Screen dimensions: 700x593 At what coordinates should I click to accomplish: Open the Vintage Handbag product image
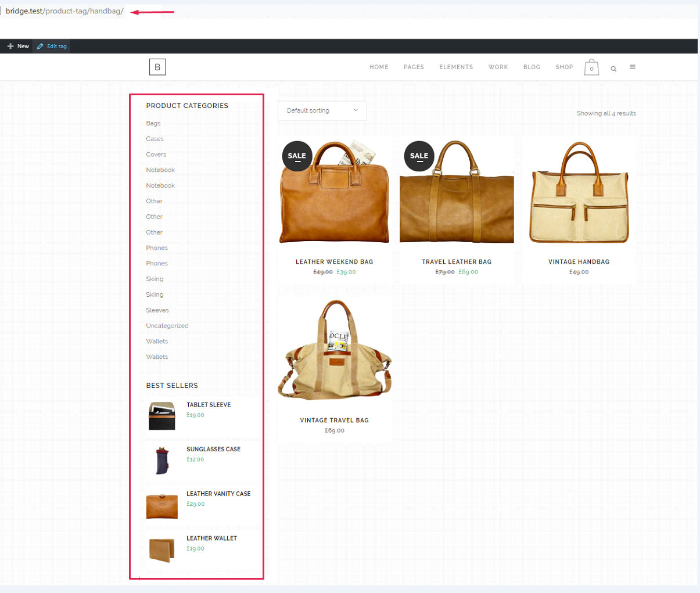tap(579, 193)
